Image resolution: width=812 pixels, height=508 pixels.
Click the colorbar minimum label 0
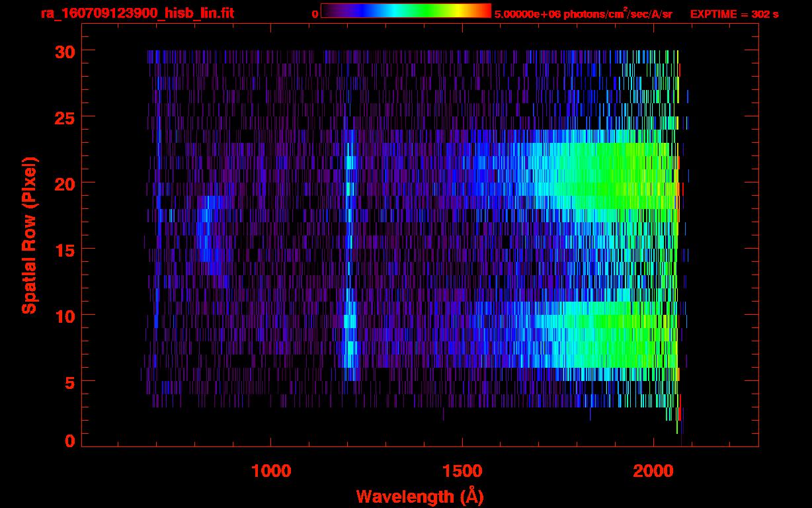[315, 14]
